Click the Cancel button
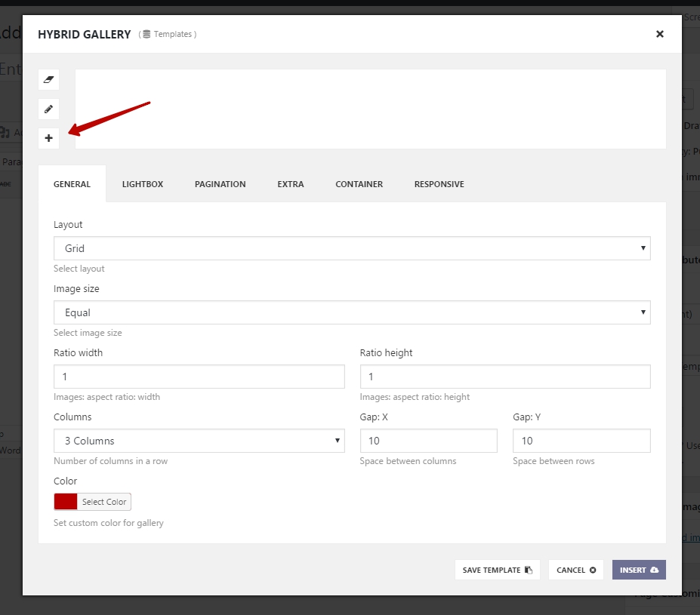Screen dimensions: 700x615 point(576,570)
